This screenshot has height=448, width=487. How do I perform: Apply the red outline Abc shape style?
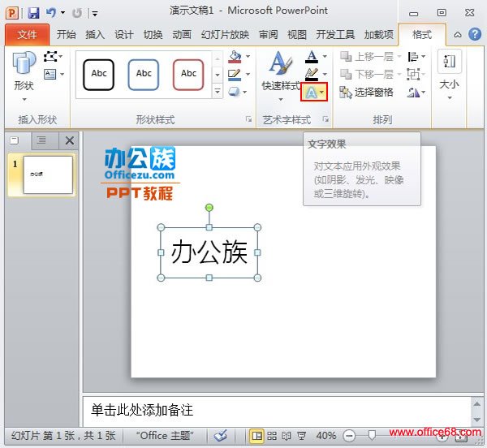[x=188, y=75]
